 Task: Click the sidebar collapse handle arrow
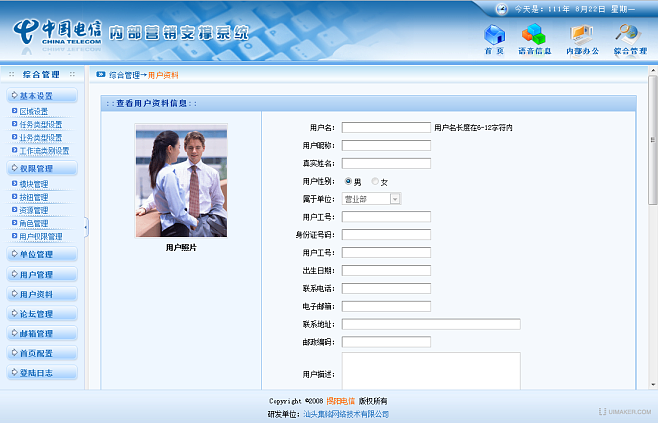(86, 227)
